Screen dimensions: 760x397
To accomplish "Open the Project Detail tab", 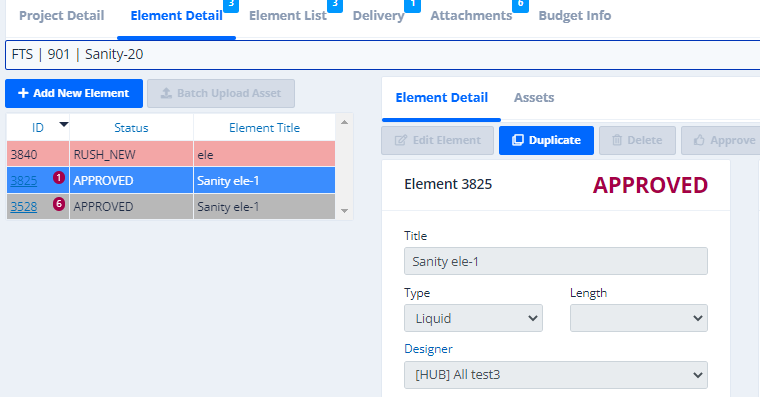I will tap(62, 16).
